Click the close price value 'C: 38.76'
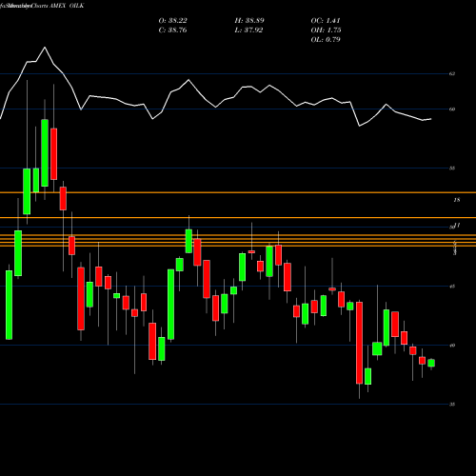476x476 pixels. tap(172, 30)
